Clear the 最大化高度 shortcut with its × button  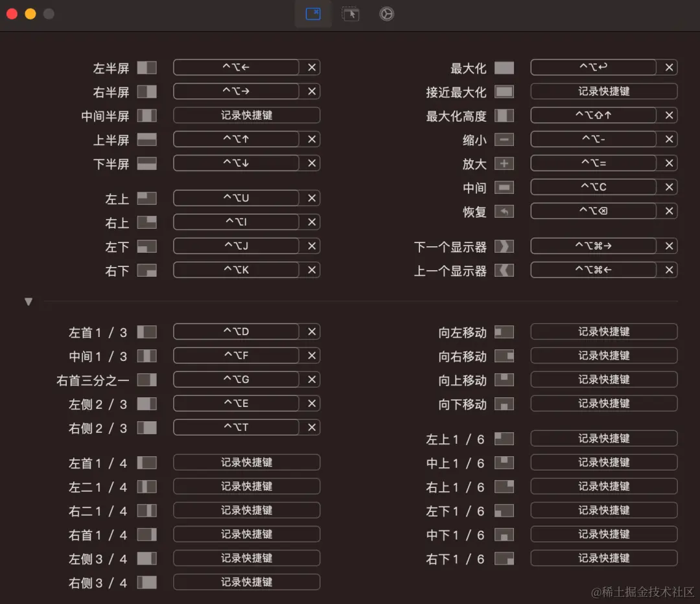[668, 115]
